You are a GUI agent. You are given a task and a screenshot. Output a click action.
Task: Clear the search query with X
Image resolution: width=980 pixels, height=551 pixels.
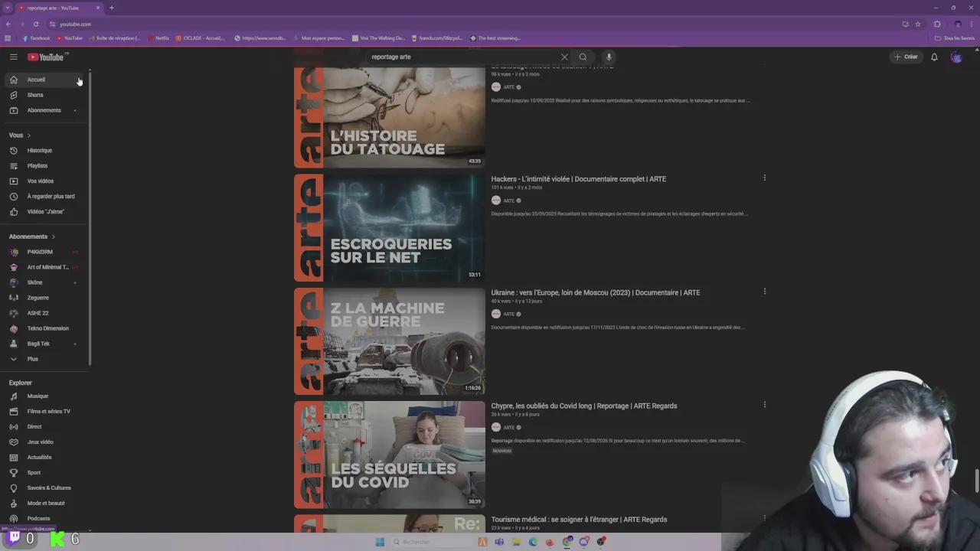pos(564,57)
